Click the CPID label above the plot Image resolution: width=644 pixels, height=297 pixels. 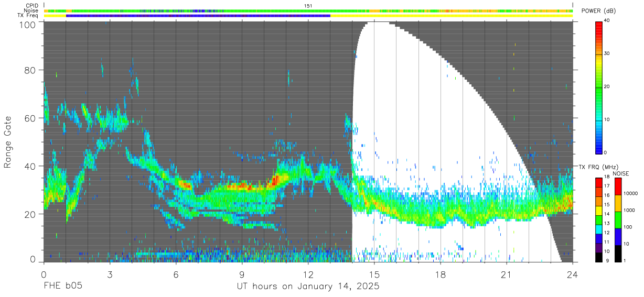click(x=31, y=6)
